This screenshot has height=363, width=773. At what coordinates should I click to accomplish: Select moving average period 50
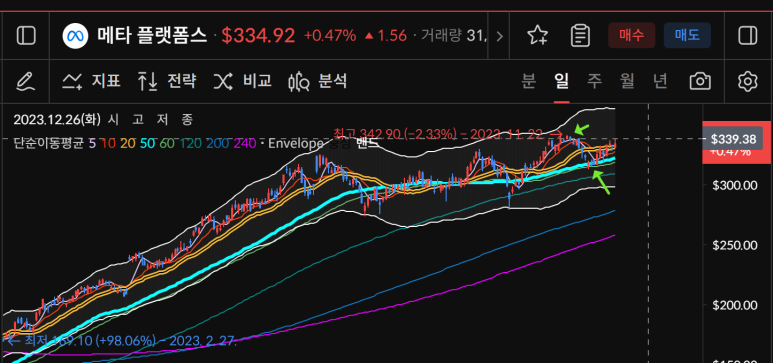click(147, 144)
